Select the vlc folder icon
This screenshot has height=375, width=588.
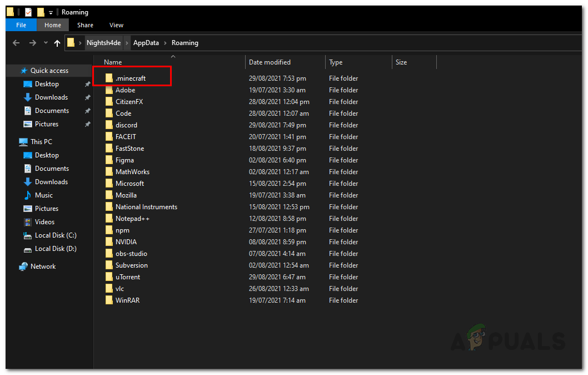pyautogui.click(x=109, y=288)
